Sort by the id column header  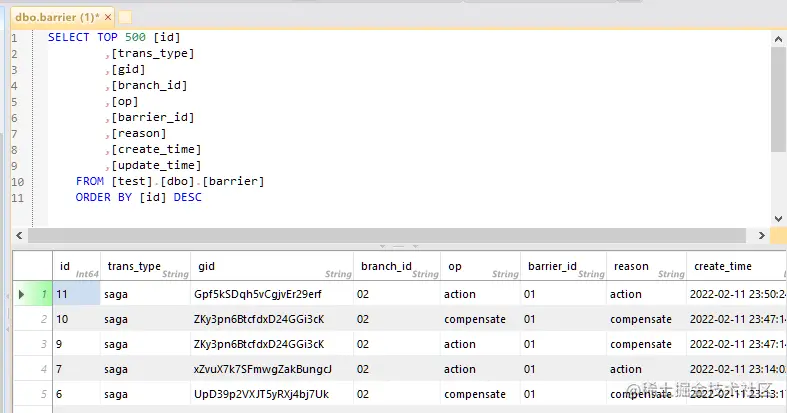(x=76, y=266)
